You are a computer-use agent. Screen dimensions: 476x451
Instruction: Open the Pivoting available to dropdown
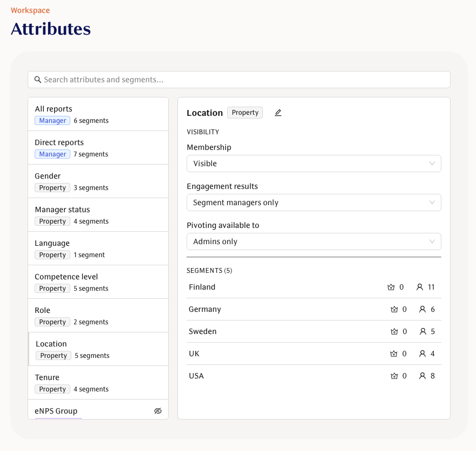click(314, 241)
